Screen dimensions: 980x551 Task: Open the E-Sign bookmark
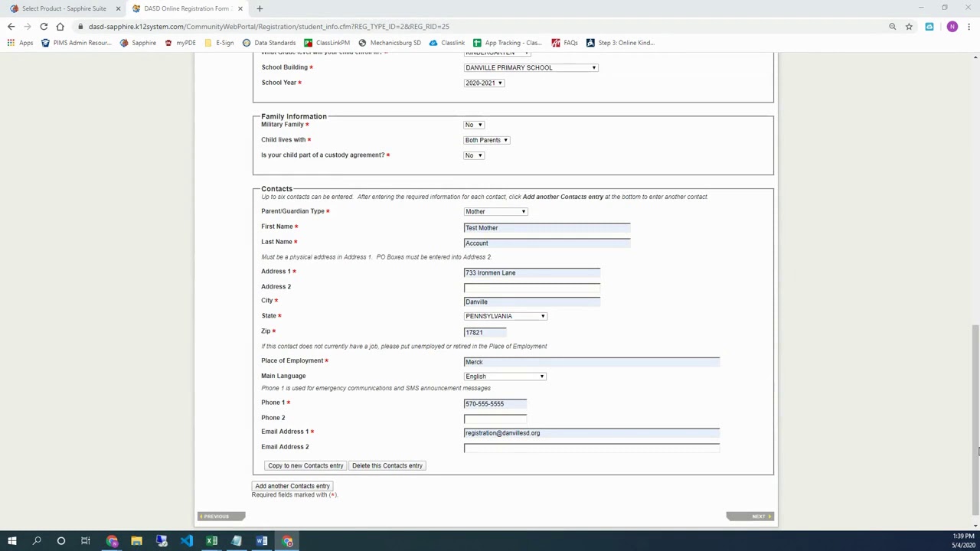pyautogui.click(x=219, y=43)
